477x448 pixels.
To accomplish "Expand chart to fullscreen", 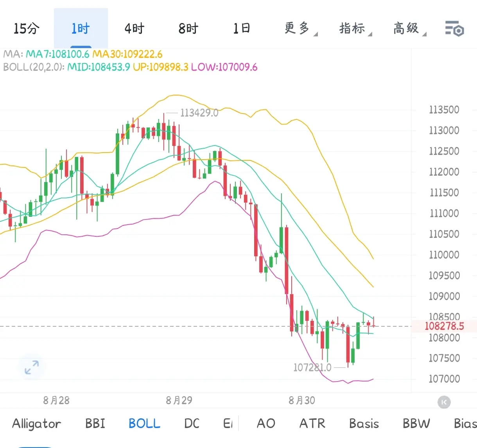I will click(x=31, y=367).
